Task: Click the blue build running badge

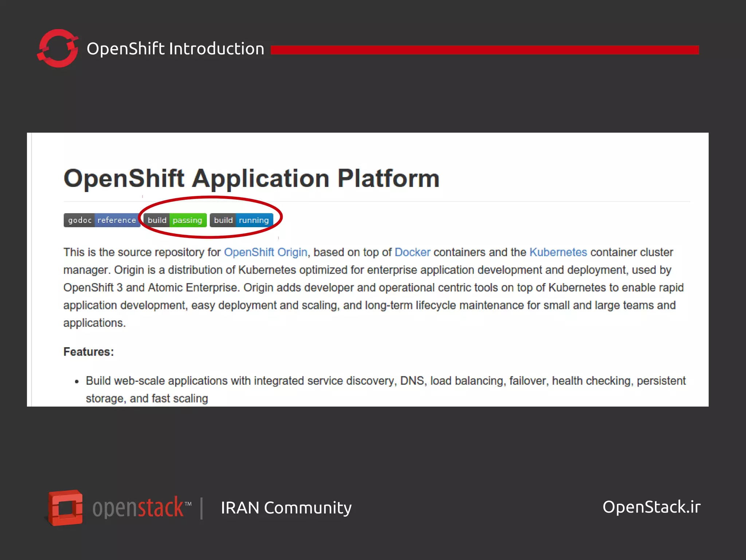Action: 242,220
